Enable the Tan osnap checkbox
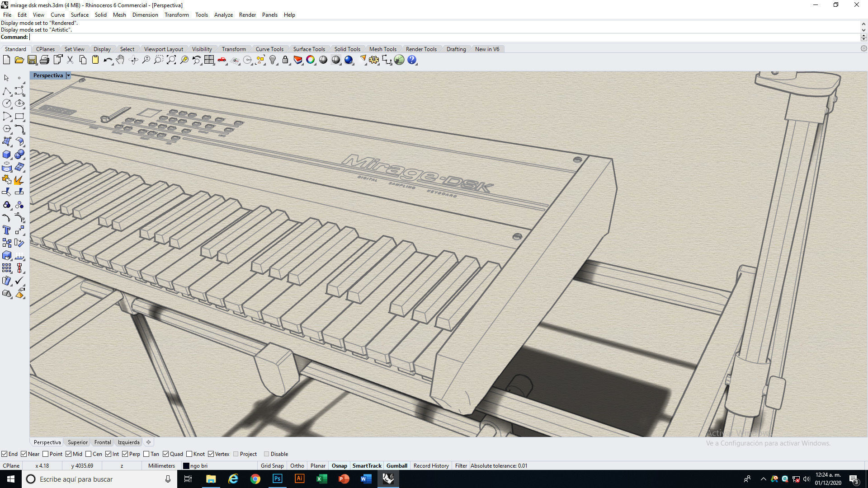868x488 pixels. 146,454
